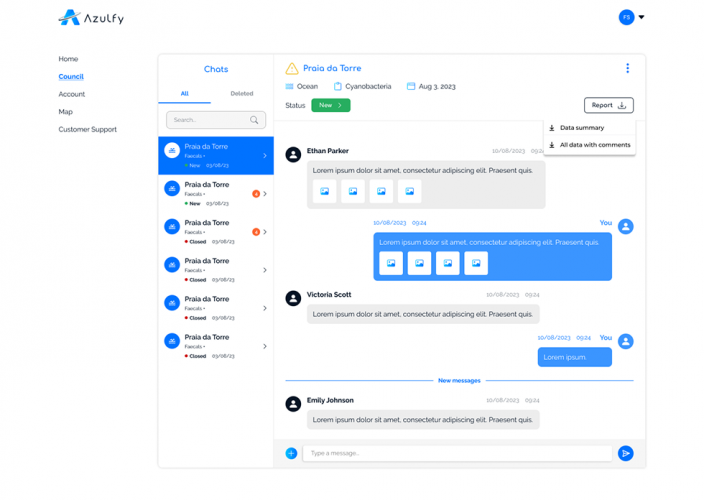Click avatar icon of last chat row
The width and height of the screenshot is (704, 500).
172,341
